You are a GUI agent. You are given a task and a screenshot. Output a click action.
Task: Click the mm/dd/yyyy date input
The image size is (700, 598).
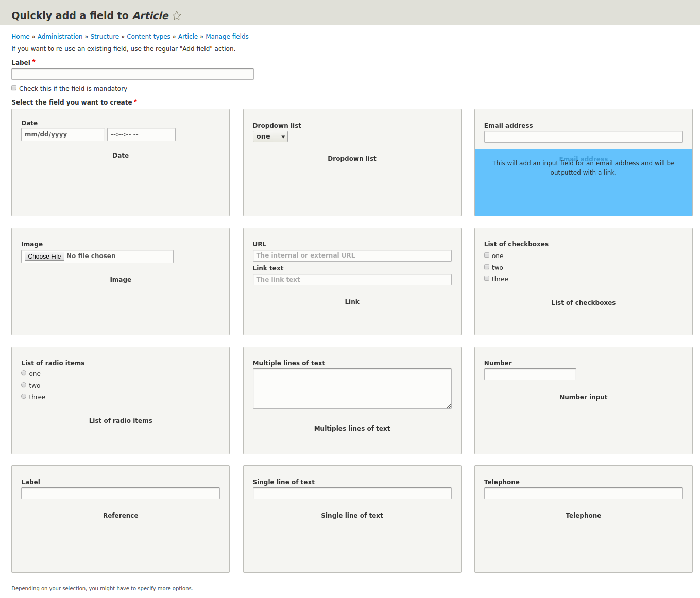(63, 134)
